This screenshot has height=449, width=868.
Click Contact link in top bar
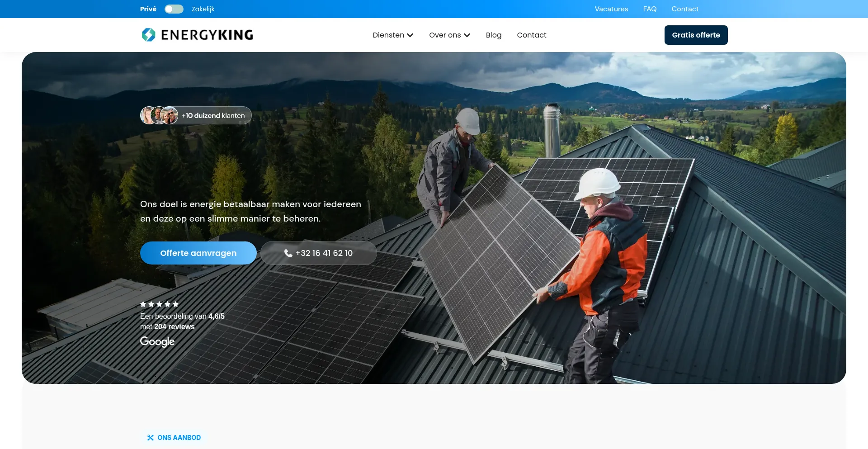tap(684, 9)
